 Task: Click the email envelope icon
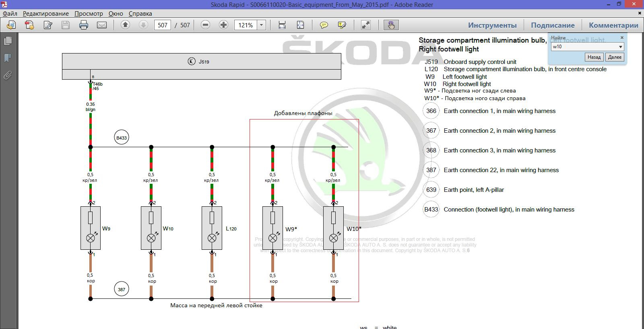pos(102,25)
